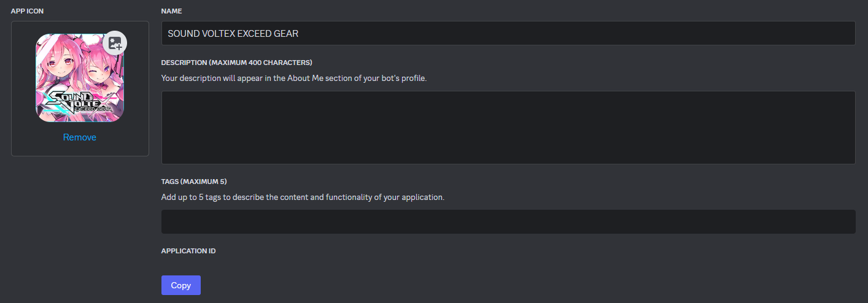Image resolution: width=868 pixels, height=303 pixels.
Task: Place cursor in 'SOUND VOLTEX EXCEED GEAR' text
Action: click(233, 34)
